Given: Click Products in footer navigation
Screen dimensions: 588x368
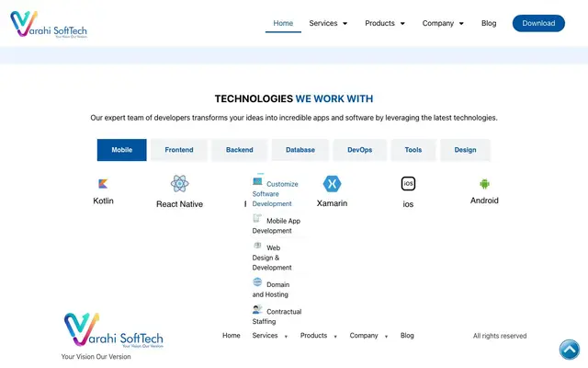Looking at the screenshot, I should tap(313, 335).
